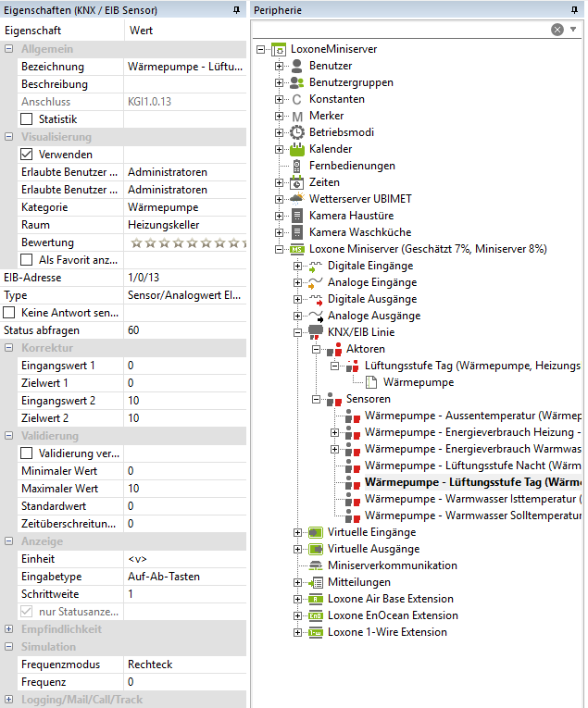Click the Digitale Eingänge icon
Image resolution: width=588 pixels, height=708 pixels.
(315, 267)
